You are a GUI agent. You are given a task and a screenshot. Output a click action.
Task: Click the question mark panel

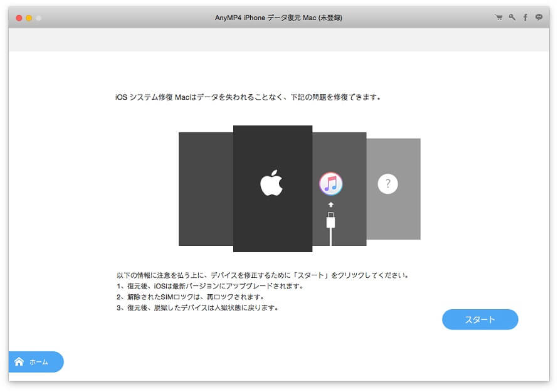pos(393,189)
